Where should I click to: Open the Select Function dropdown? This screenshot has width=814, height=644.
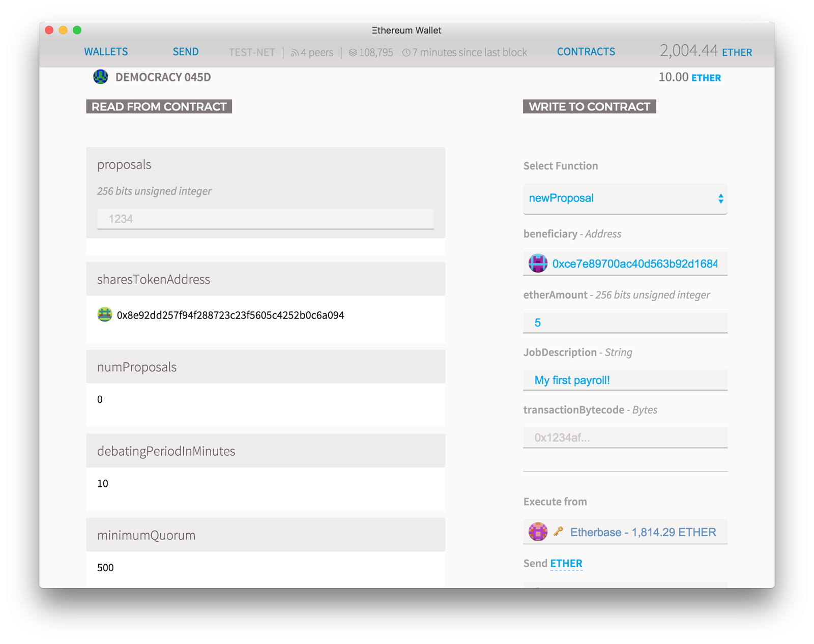pos(625,198)
